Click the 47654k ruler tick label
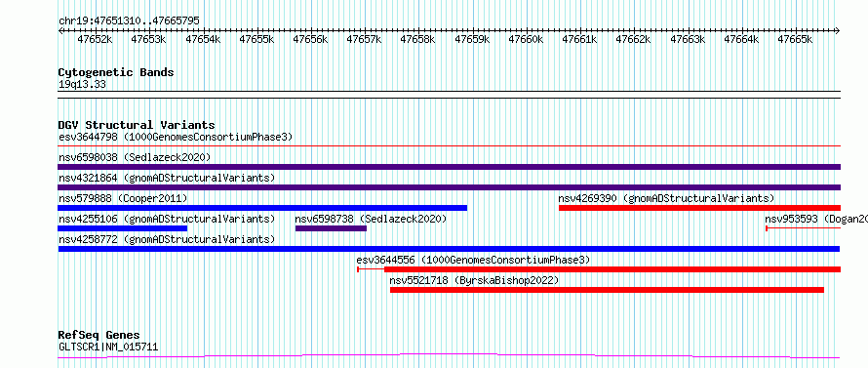This screenshot has height=368, width=868. [203, 39]
